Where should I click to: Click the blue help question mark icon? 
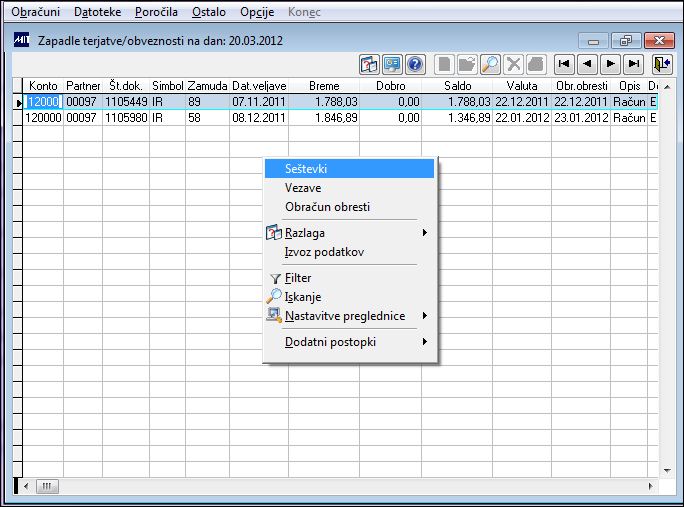[415, 65]
